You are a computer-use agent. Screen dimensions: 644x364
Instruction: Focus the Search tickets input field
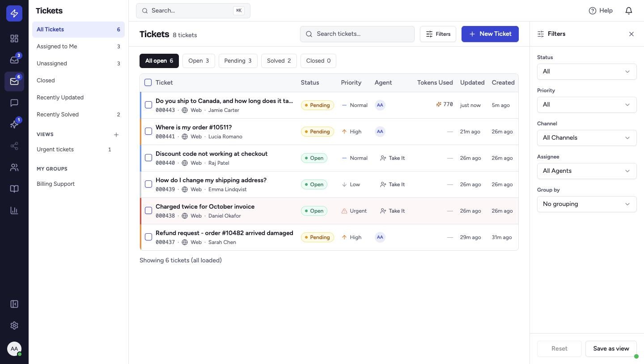[x=357, y=34]
